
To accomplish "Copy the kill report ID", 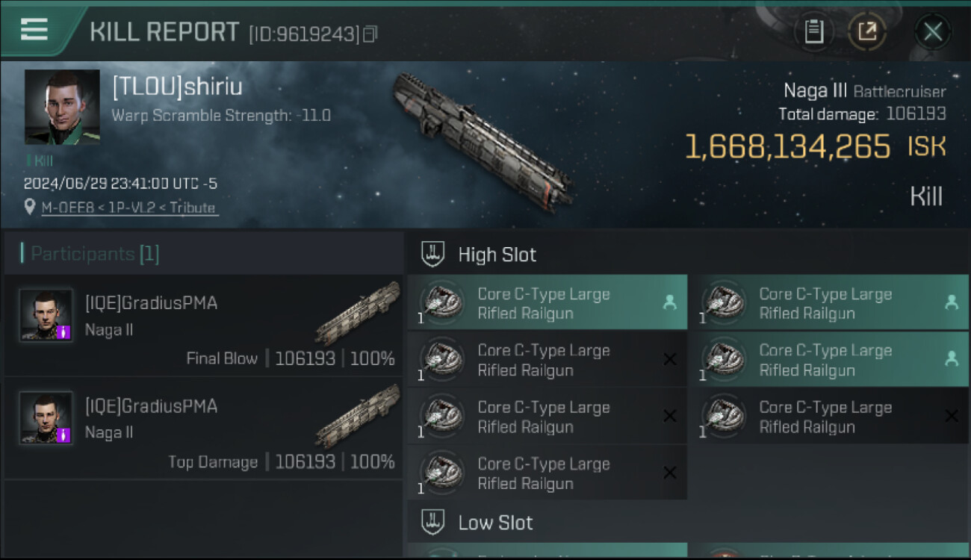I will [x=370, y=34].
